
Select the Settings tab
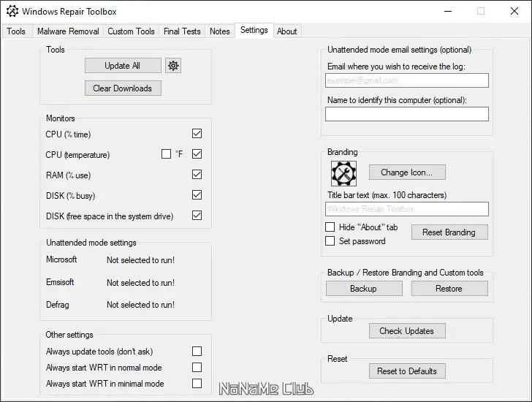pos(254,30)
